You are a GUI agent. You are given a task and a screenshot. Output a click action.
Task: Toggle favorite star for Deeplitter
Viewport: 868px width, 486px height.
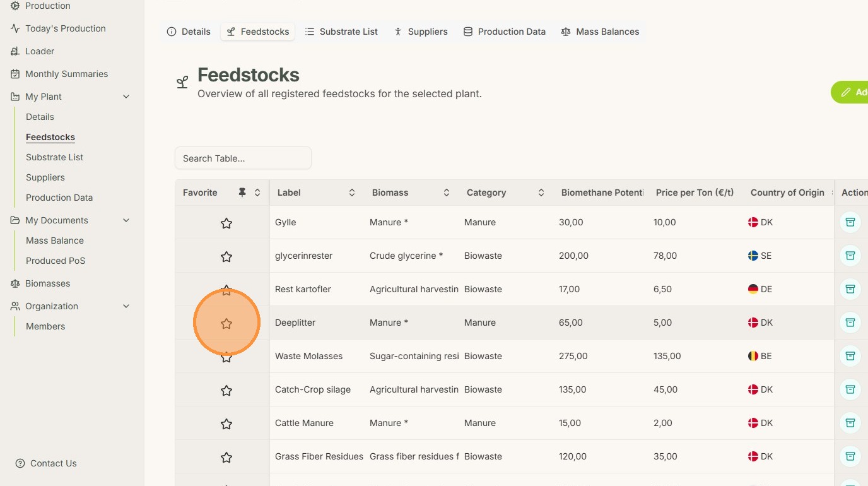click(x=226, y=323)
